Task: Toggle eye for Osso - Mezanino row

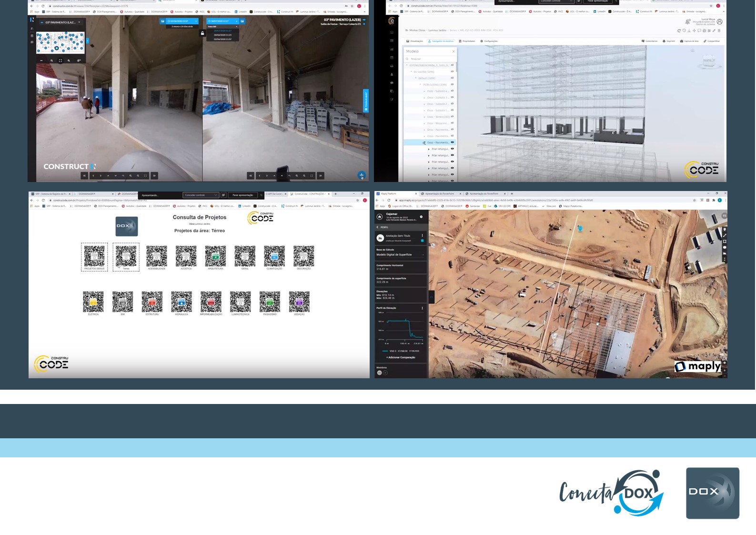Action: tap(452, 123)
